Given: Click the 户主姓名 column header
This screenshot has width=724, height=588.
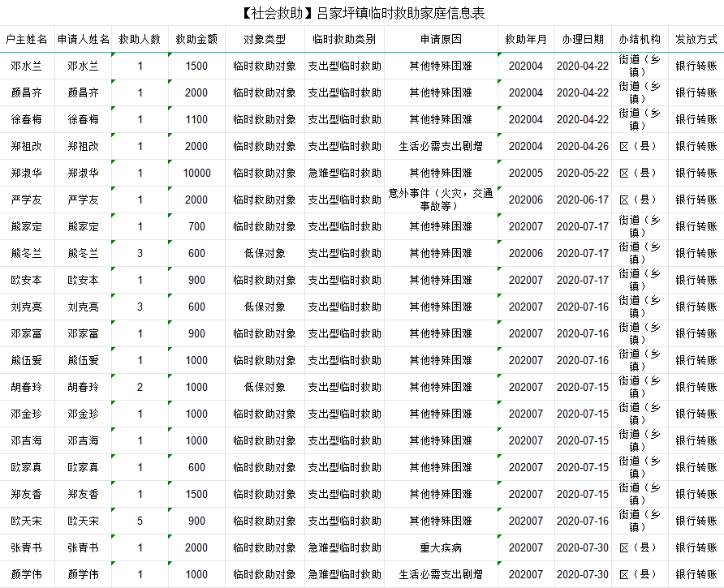Looking at the screenshot, I should tap(27, 39).
